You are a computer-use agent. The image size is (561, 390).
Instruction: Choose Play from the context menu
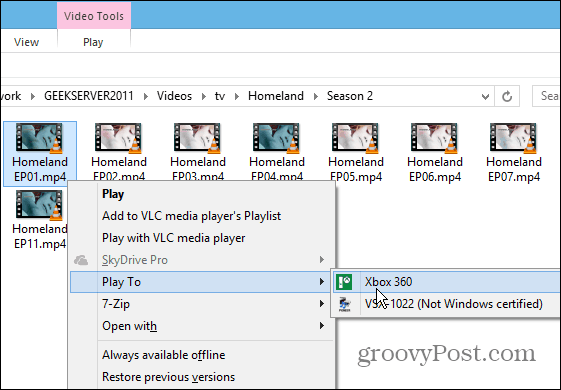click(x=202, y=194)
